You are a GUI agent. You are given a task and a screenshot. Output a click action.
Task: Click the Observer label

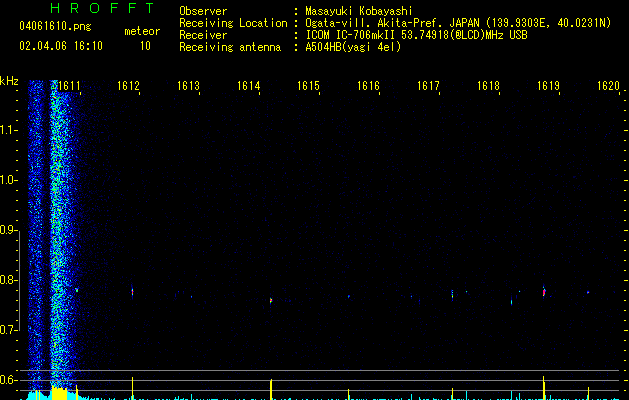click(x=203, y=11)
